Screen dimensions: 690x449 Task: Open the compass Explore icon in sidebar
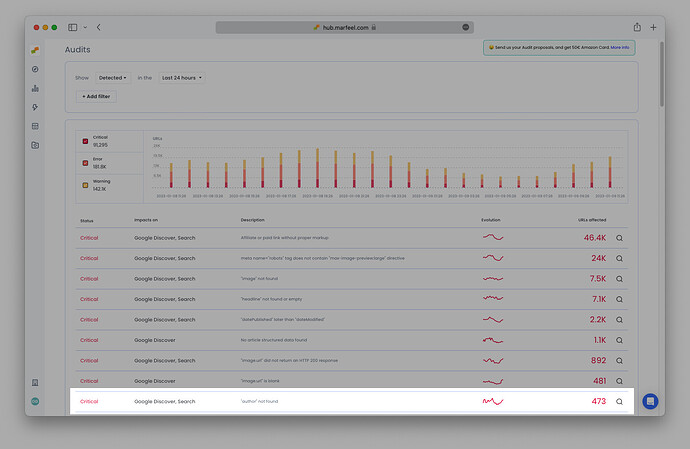click(35, 69)
